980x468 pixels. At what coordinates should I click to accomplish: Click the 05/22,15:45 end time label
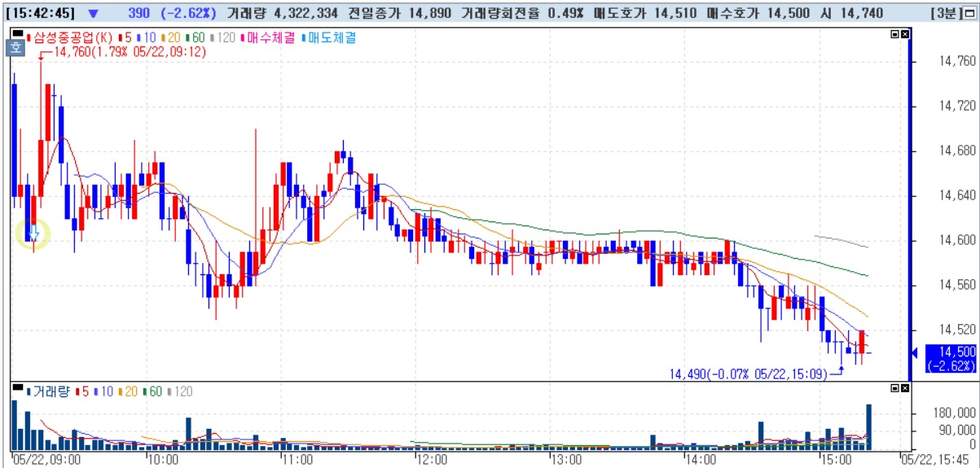coord(934,460)
